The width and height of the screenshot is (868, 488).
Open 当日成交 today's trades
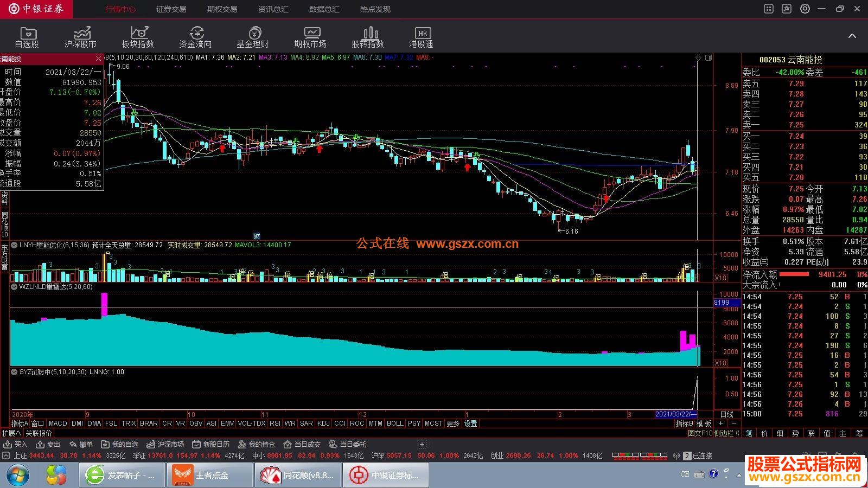coord(302,444)
